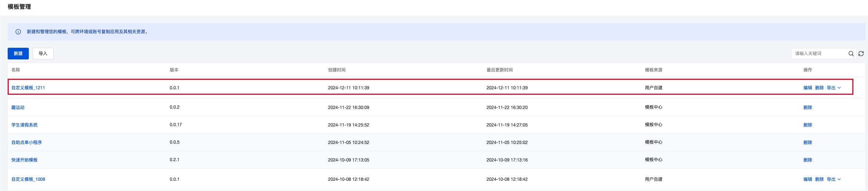Delete the 自定义模板_1211 template
The image size is (868, 191).
819,88
